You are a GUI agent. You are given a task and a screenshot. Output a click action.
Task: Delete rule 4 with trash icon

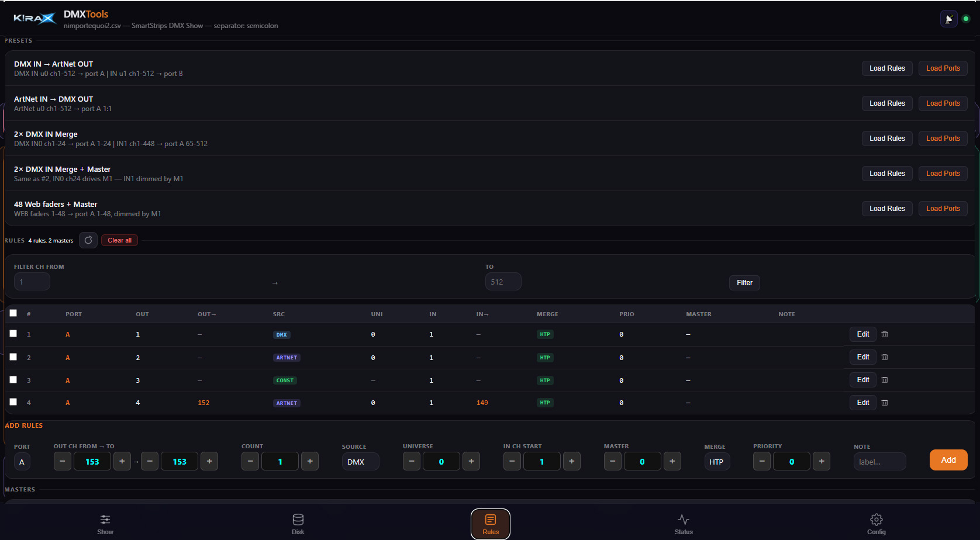tap(885, 403)
